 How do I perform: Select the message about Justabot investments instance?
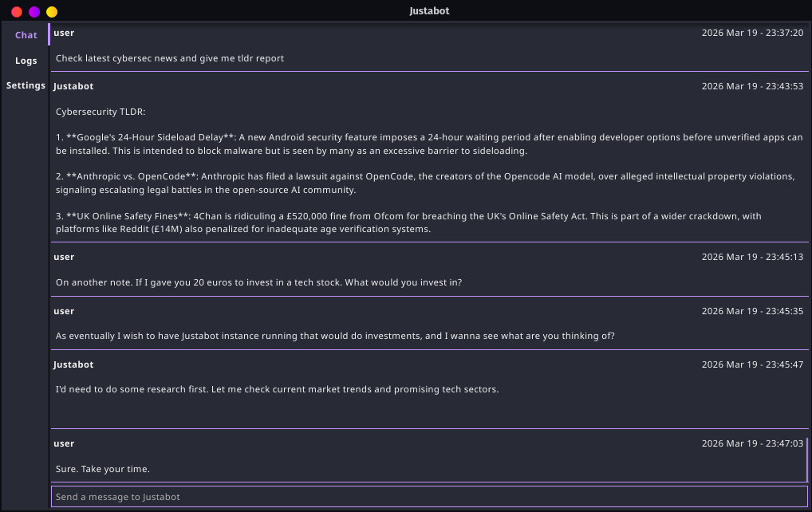[x=335, y=336]
